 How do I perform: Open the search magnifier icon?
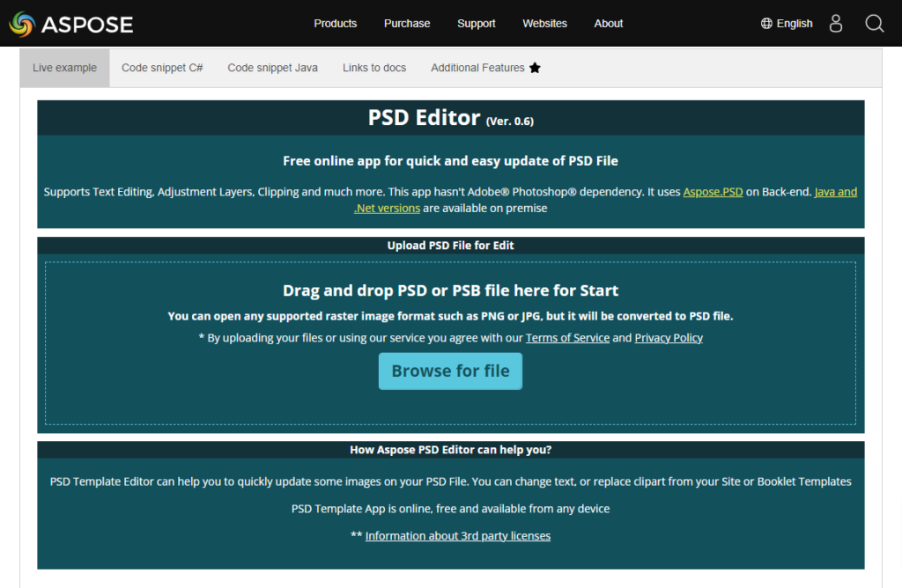coord(874,24)
